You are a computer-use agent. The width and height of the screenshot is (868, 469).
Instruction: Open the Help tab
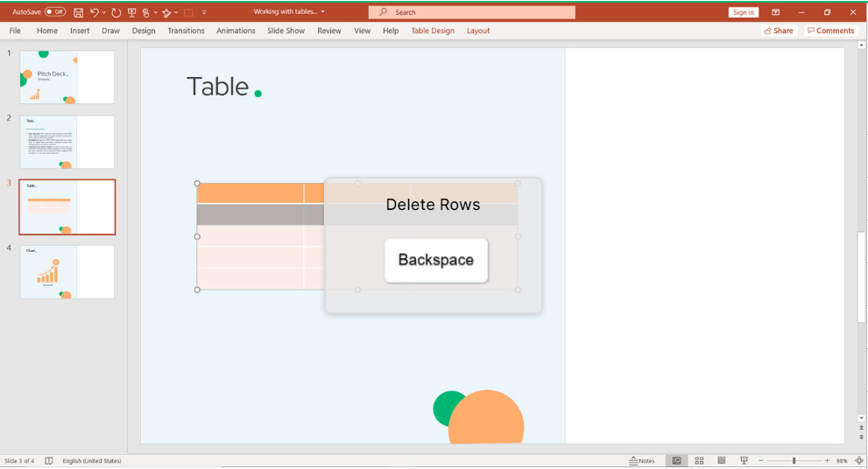coord(391,31)
